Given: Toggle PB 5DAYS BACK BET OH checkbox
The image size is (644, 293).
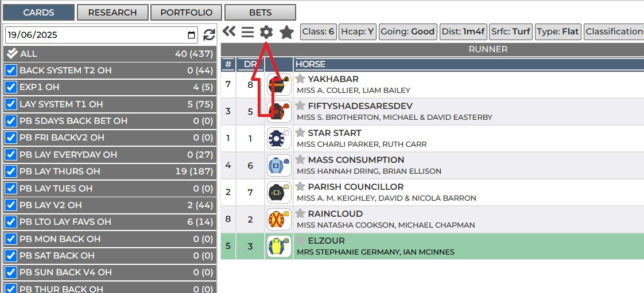Looking at the screenshot, I should point(11,121).
